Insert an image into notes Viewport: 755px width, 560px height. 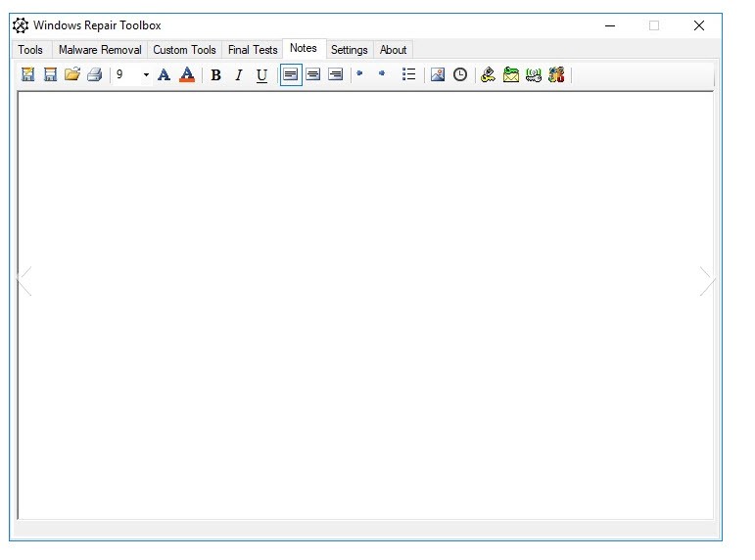pyautogui.click(x=437, y=74)
